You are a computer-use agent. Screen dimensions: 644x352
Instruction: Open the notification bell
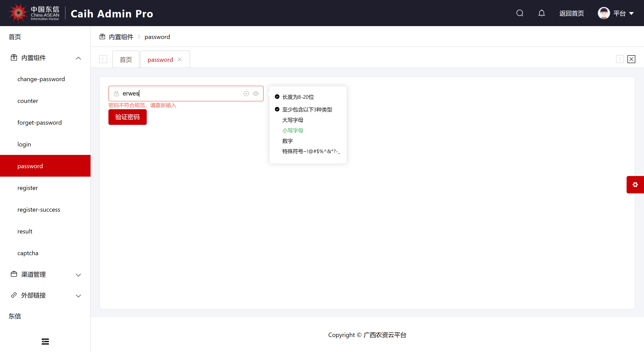[x=541, y=13]
